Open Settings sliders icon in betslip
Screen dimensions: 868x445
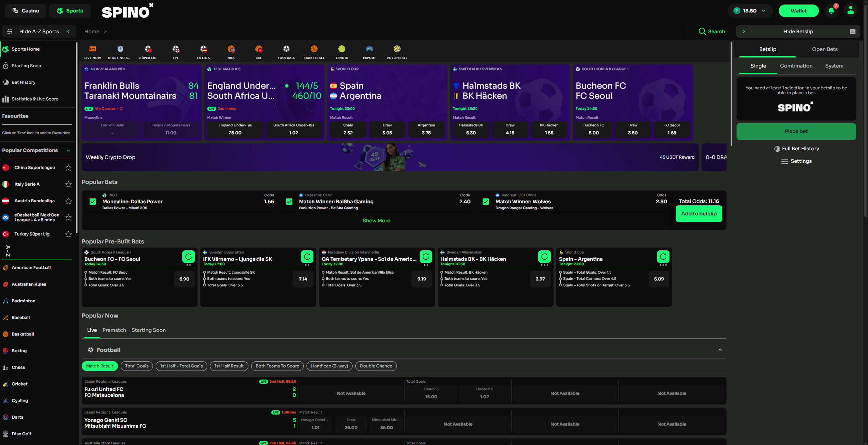tap(785, 161)
